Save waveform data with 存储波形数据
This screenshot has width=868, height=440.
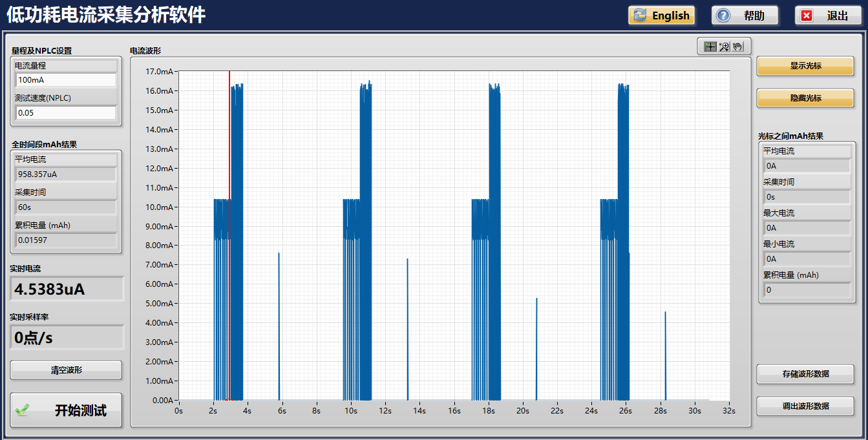pyautogui.click(x=805, y=373)
